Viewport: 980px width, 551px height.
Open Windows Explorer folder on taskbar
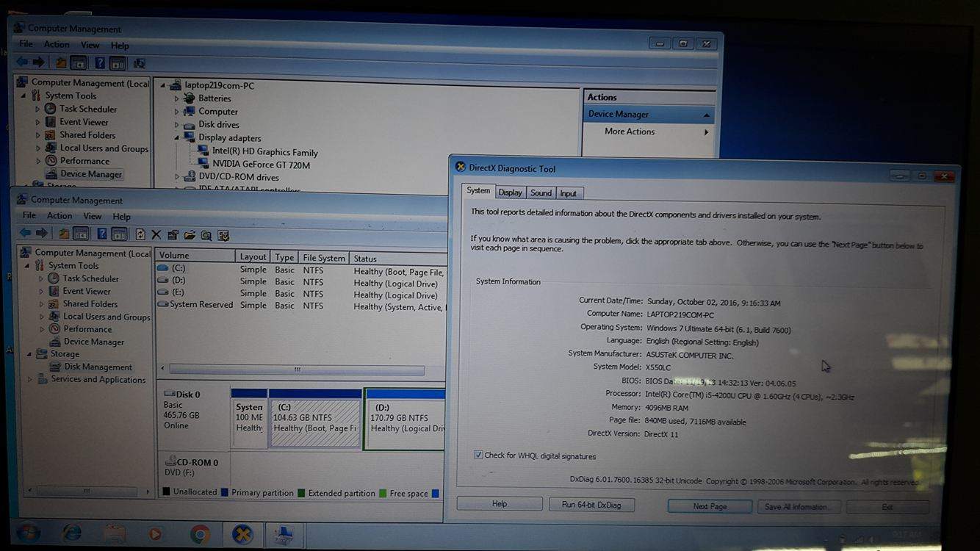(115, 534)
